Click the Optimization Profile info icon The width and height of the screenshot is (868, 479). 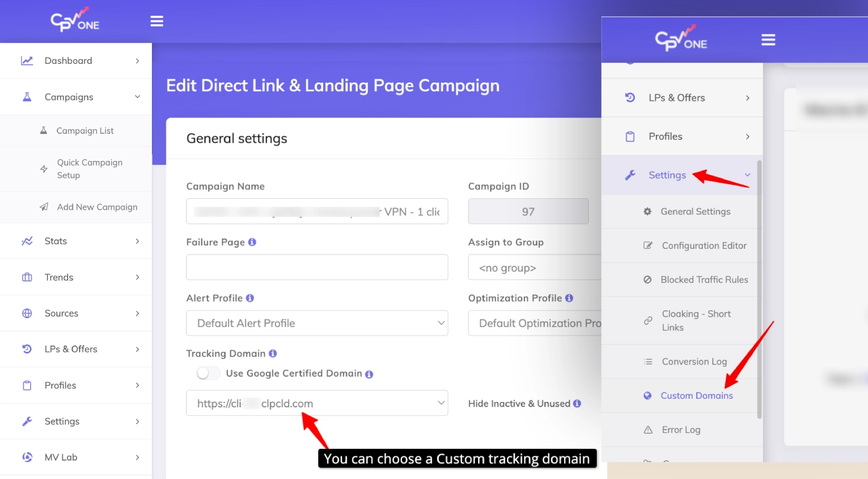pyautogui.click(x=569, y=298)
